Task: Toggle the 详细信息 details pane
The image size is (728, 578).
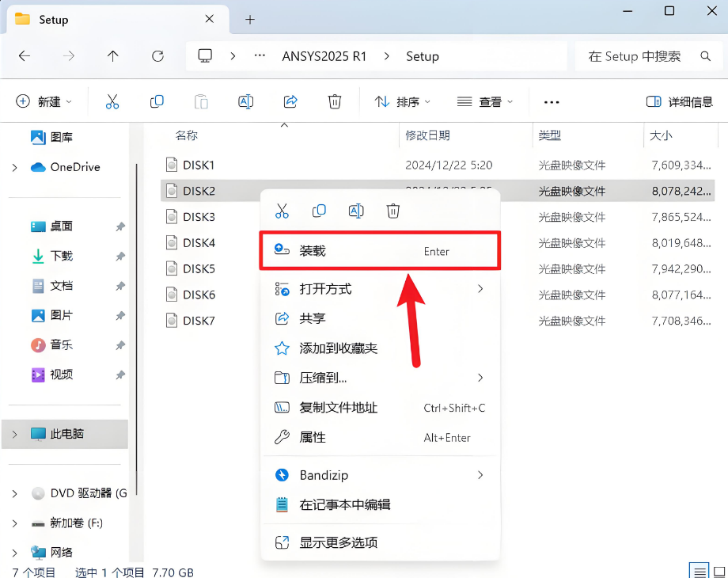Action: pos(680,102)
